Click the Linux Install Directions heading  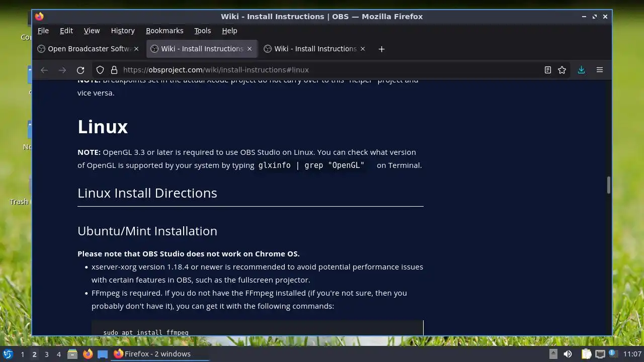[147, 193]
